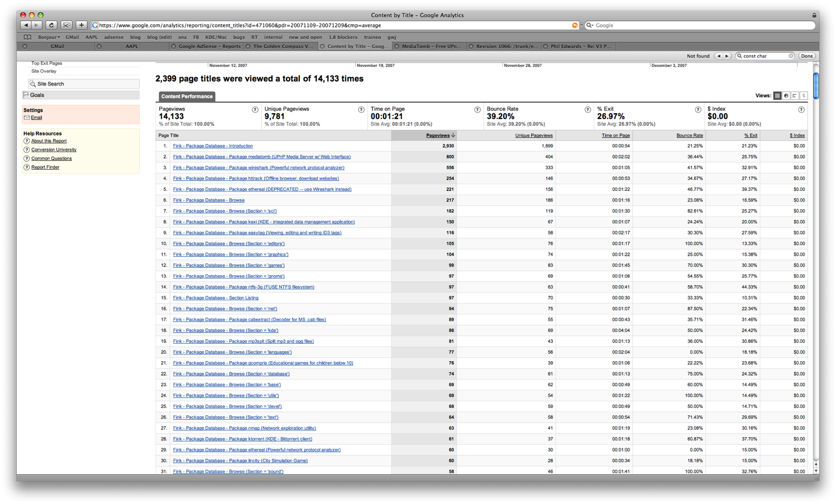This screenshot has height=504, width=836.
Task: Open help icon for % Exit
Action: 698,110
